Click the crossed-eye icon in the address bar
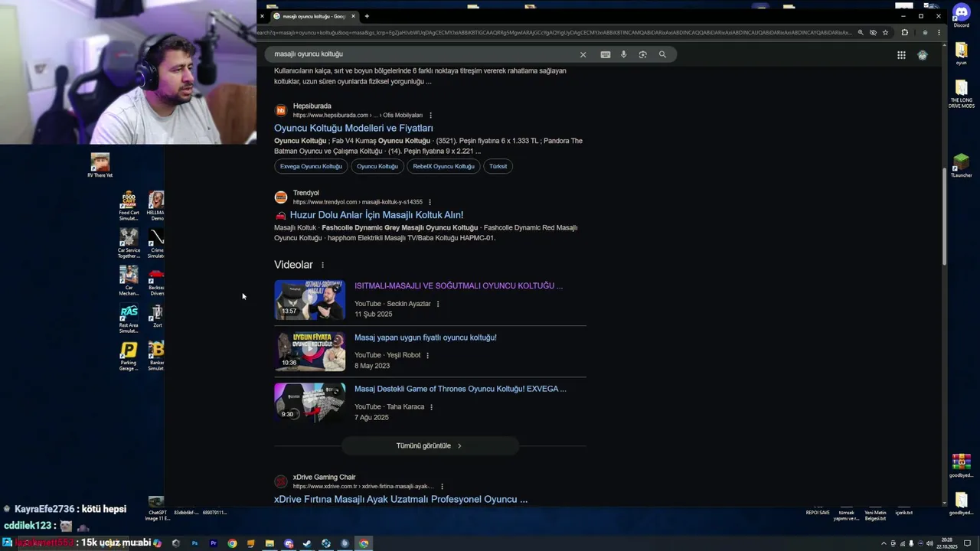Screen dimensions: 980x551 point(874,33)
